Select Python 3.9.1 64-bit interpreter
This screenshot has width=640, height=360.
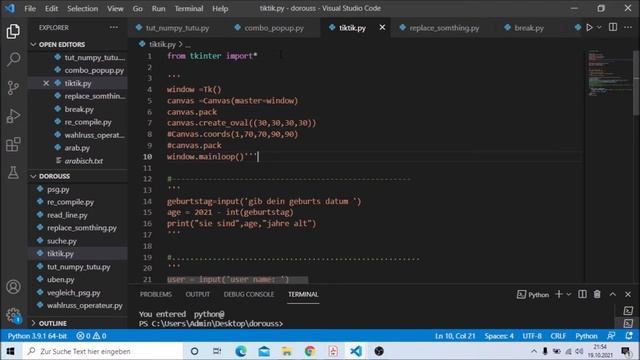(37, 336)
